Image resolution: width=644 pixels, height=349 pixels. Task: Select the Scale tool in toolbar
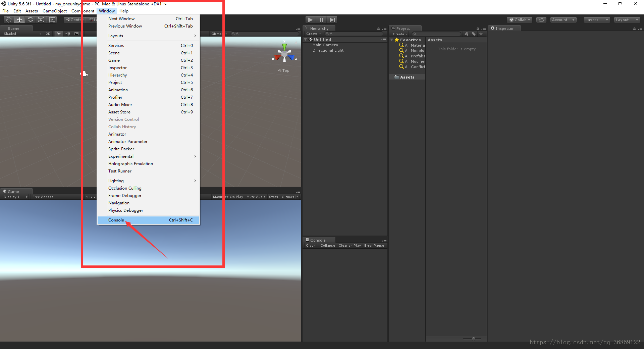coord(41,20)
